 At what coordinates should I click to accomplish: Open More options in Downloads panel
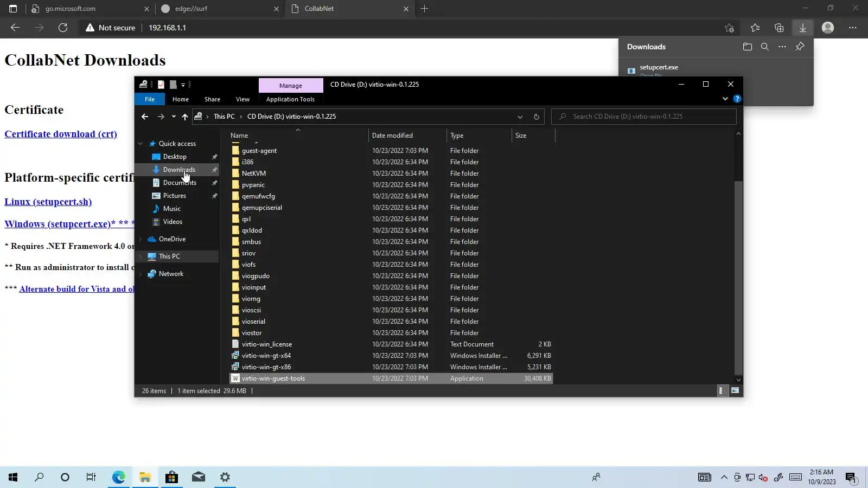pyautogui.click(x=782, y=47)
